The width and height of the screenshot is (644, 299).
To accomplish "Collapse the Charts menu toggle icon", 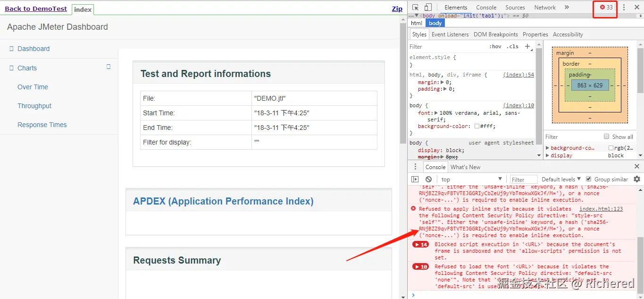I will tap(109, 67).
